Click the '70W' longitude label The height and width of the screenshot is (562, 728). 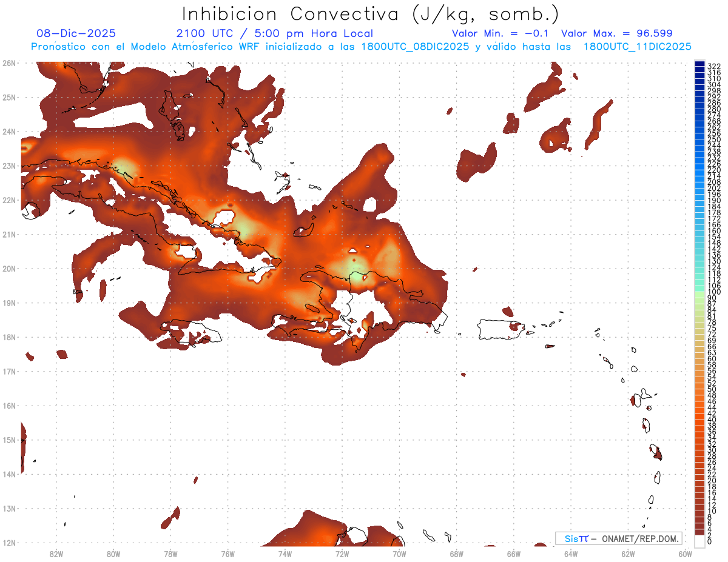pyautogui.click(x=399, y=554)
